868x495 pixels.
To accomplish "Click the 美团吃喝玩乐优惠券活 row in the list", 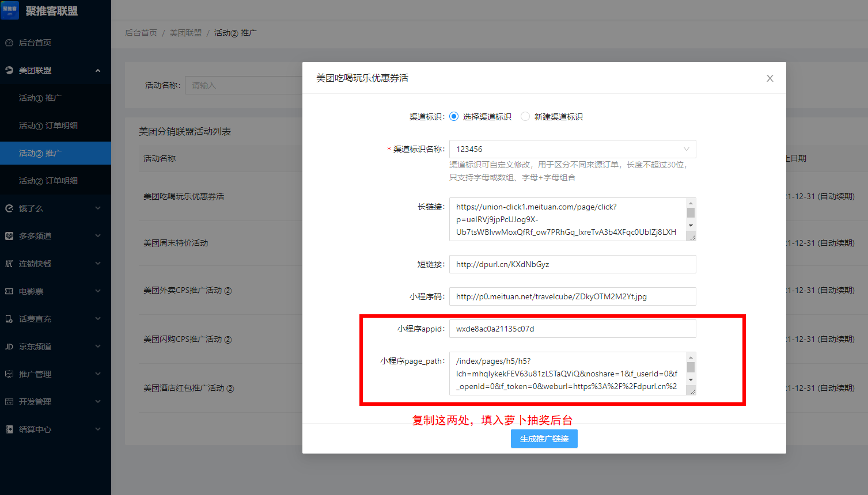I will point(184,196).
